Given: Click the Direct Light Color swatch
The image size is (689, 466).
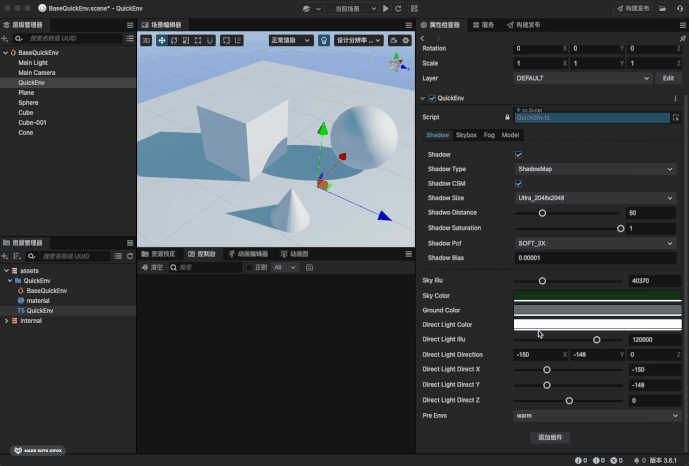Looking at the screenshot, I should coord(598,325).
